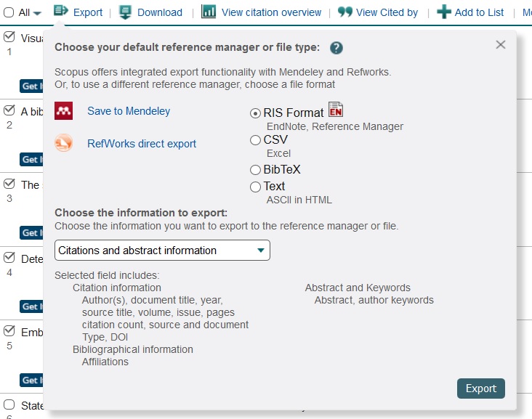Uncheck result 1 checkbox
The width and height of the screenshot is (532, 419).
pyautogui.click(x=9, y=36)
